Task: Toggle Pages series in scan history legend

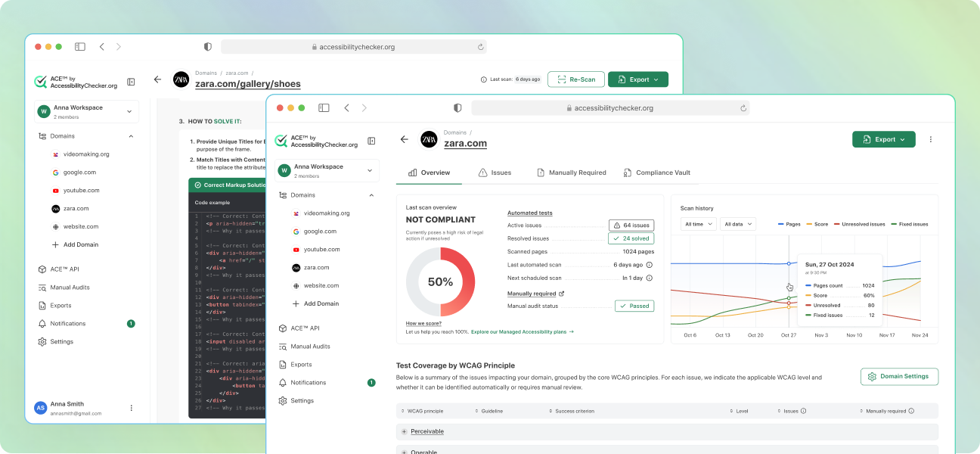Action: 789,224
